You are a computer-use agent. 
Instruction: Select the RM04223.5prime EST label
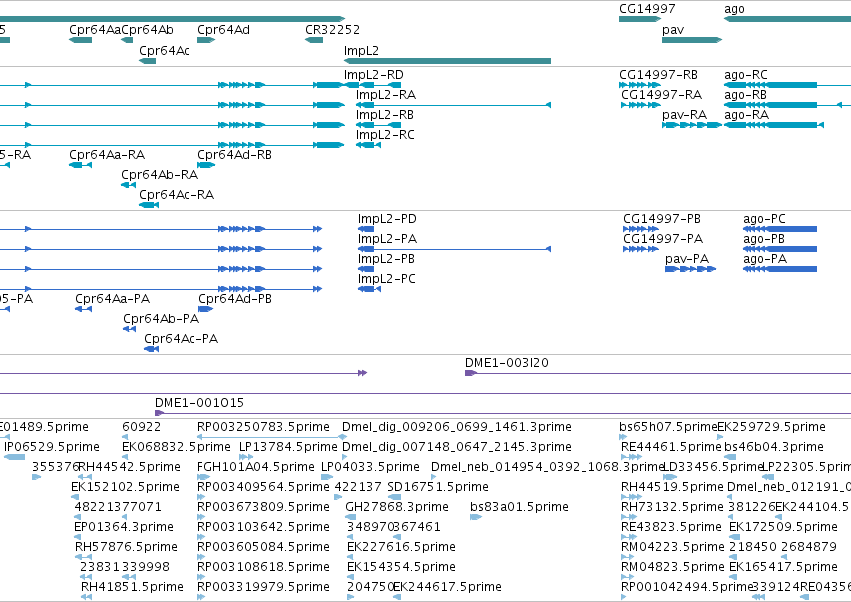(673, 547)
